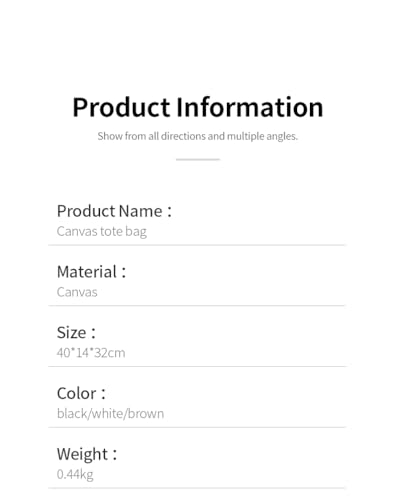398x500 pixels.
Task: Select the Color label
Action: click(81, 393)
